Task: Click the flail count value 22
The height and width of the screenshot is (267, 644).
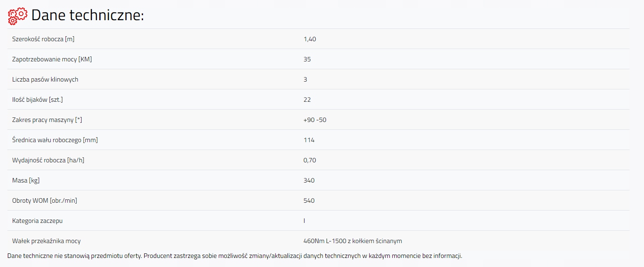Action: click(307, 100)
